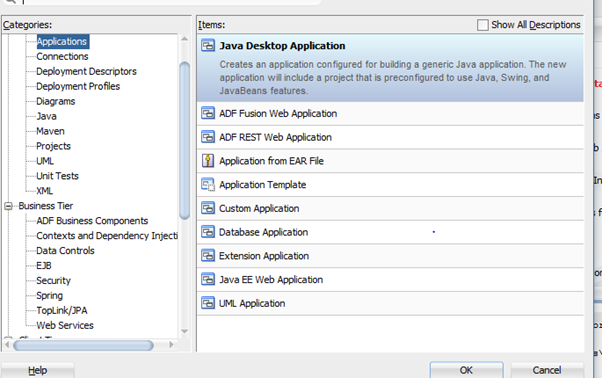Select the XML category
The image size is (602, 378).
point(45,191)
